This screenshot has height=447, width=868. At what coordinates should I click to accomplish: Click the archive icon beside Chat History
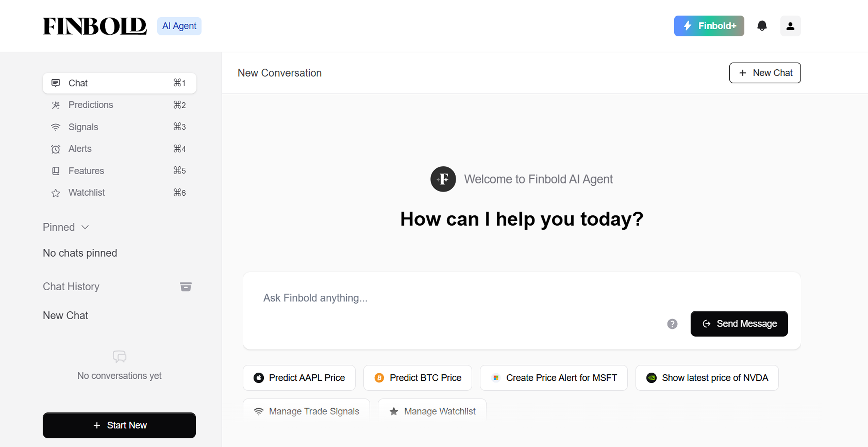point(186,287)
